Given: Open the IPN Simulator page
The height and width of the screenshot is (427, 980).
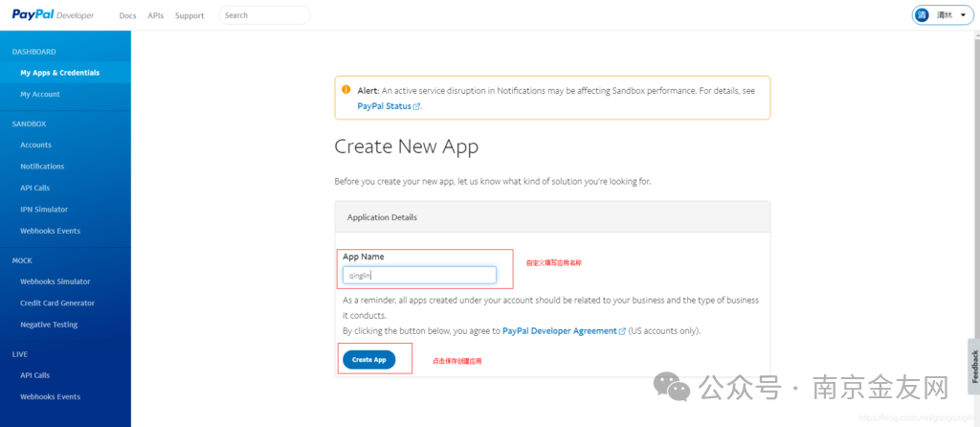Looking at the screenshot, I should click(44, 210).
